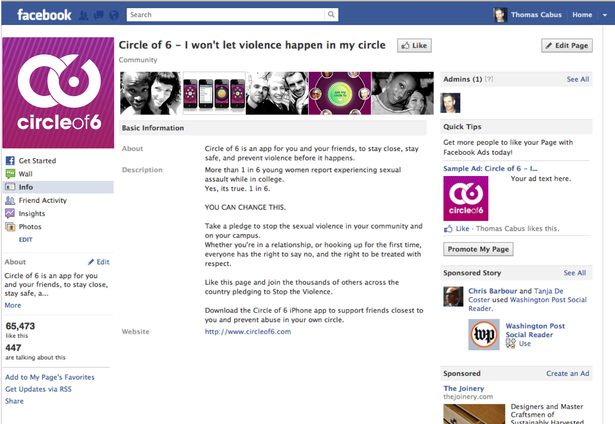Open The Joinery sponsored link
This screenshot has width=615, height=424.
[x=464, y=388]
